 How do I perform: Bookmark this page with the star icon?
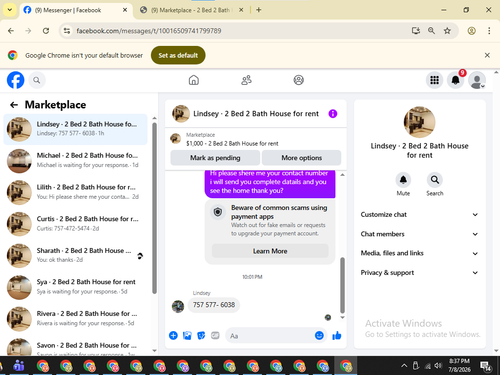[447, 31]
